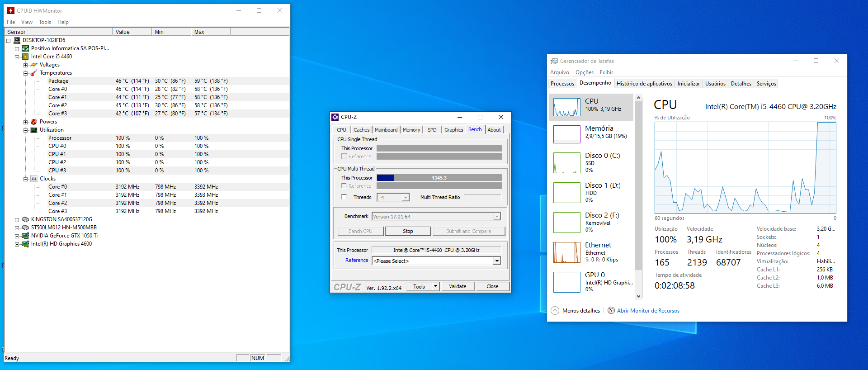Open the HWMonitor Tools menu
This screenshot has width=868, height=370.
click(x=45, y=22)
